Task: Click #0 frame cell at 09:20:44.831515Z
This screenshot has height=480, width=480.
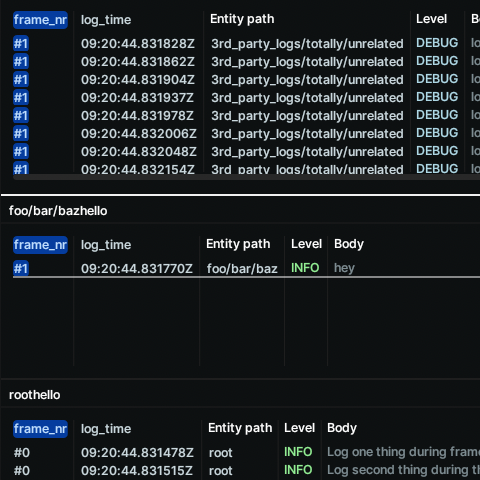Action: 22,471
